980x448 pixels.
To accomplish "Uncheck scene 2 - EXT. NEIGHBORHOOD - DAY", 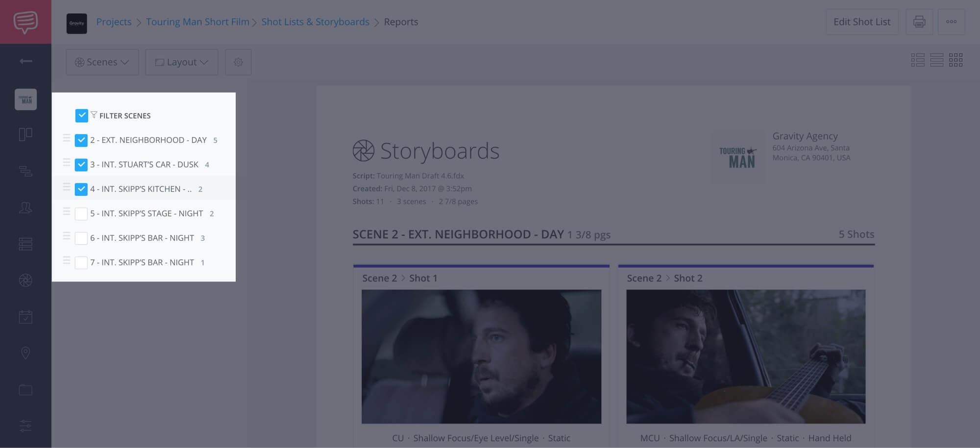I will (x=81, y=140).
